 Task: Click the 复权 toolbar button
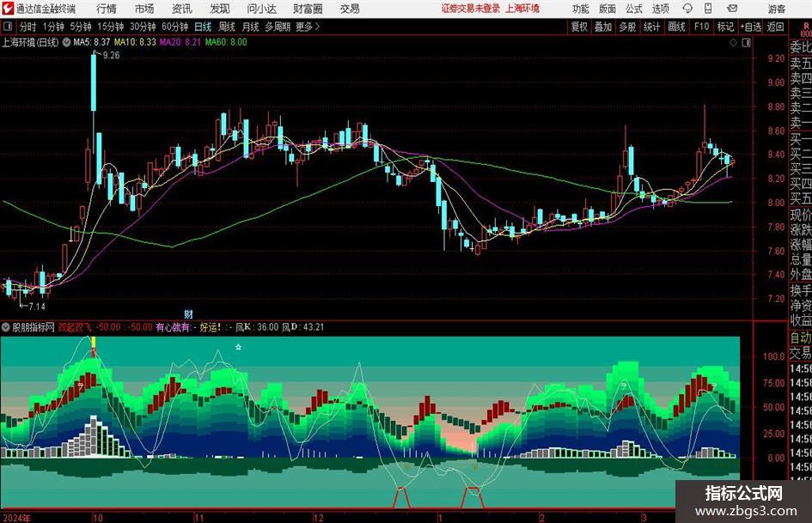[x=579, y=27]
